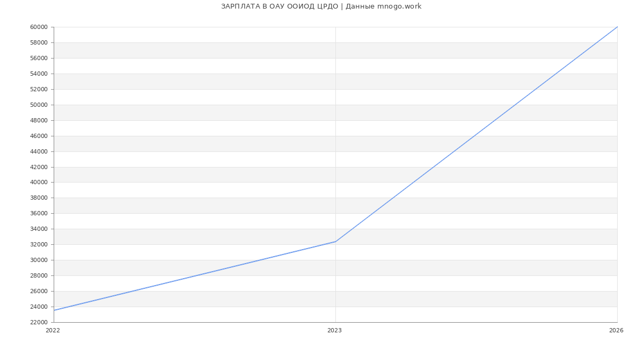Click the 24000 y-axis label
Image resolution: width=644 pixels, height=349 pixels.
39,307
